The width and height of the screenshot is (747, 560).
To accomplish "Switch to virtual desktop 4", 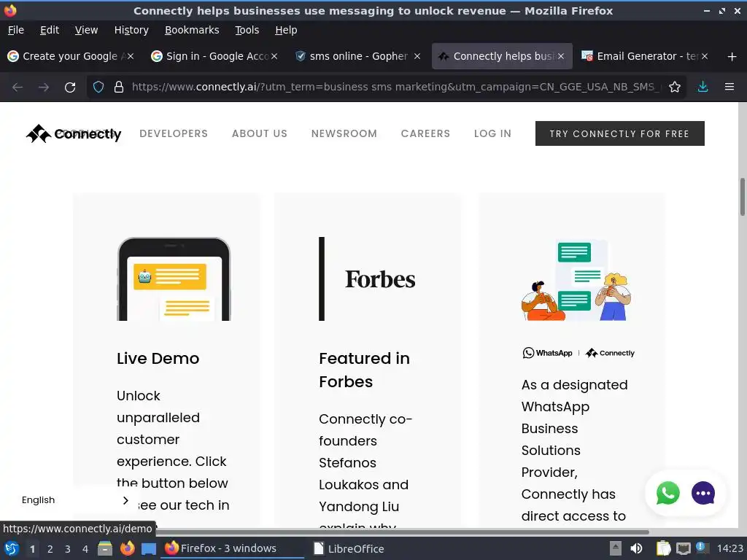I will pyautogui.click(x=85, y=549).
